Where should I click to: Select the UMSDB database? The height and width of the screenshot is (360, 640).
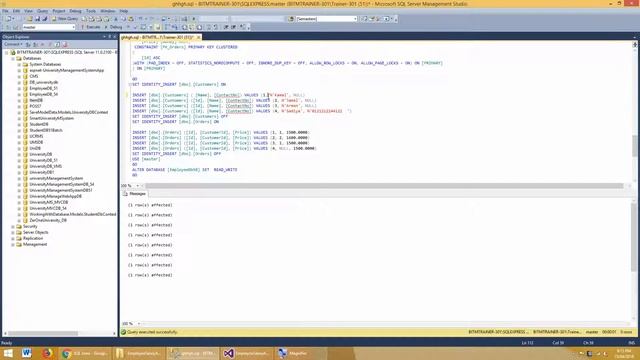tap(36, 142)
